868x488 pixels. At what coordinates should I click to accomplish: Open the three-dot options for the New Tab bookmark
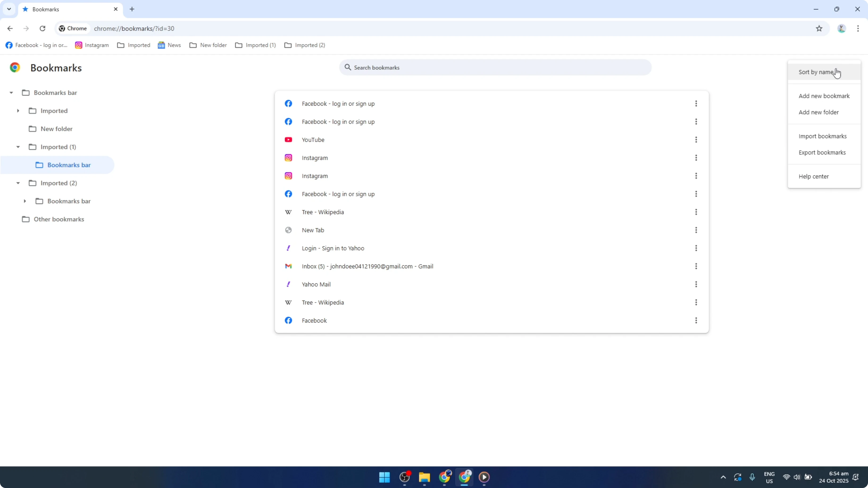coord(697,230)
